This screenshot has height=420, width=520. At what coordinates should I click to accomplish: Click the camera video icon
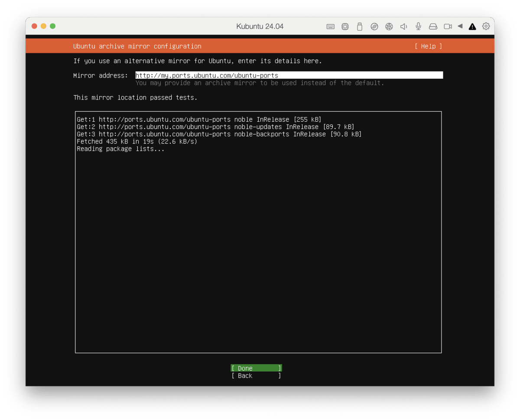point(448,26)
